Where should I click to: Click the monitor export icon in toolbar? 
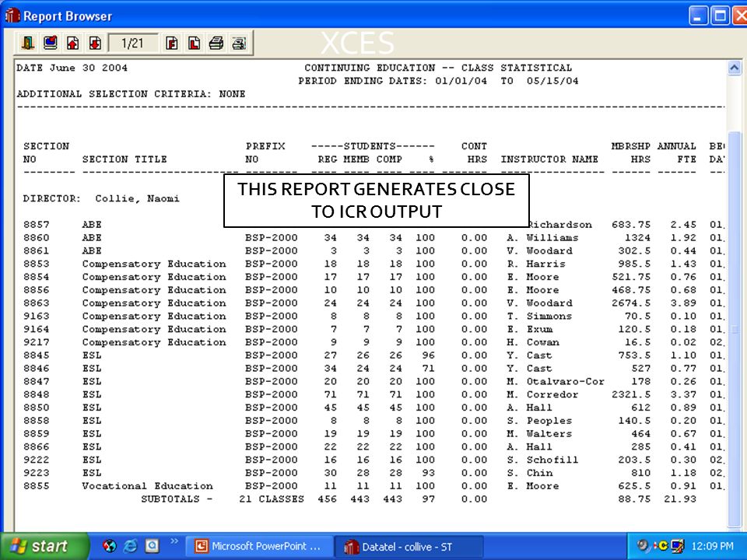50,44
